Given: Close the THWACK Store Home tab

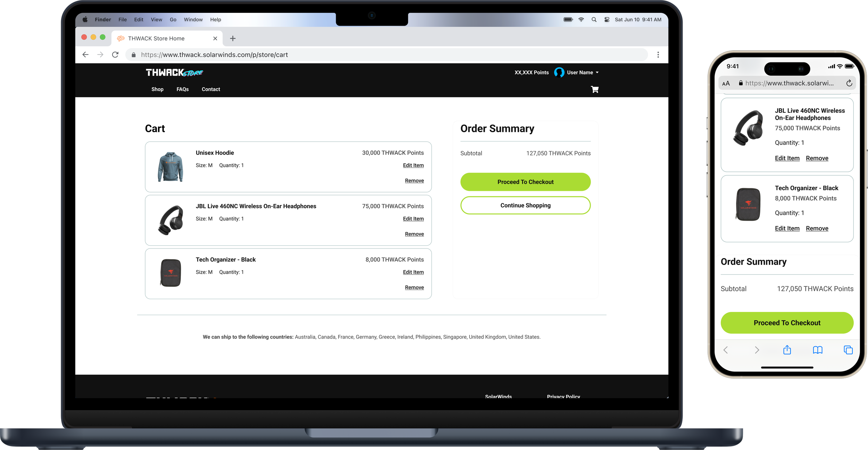Looking at the screenshot, I should pyautogui.click(x=215, y=39).
